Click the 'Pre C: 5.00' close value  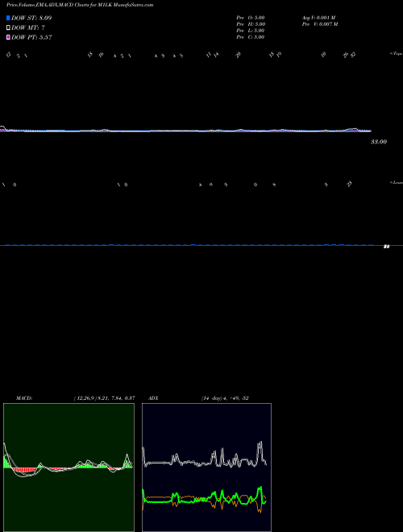click(x=251, y=37)
